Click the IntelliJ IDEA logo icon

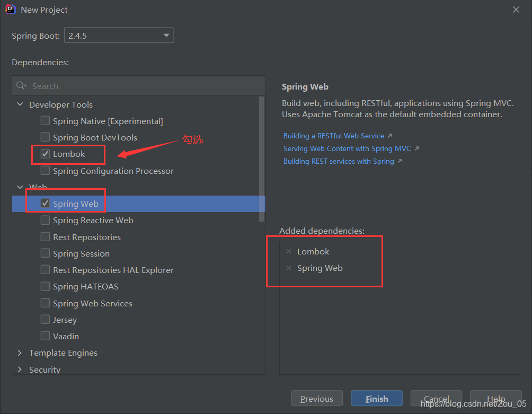tap(11, 10)
